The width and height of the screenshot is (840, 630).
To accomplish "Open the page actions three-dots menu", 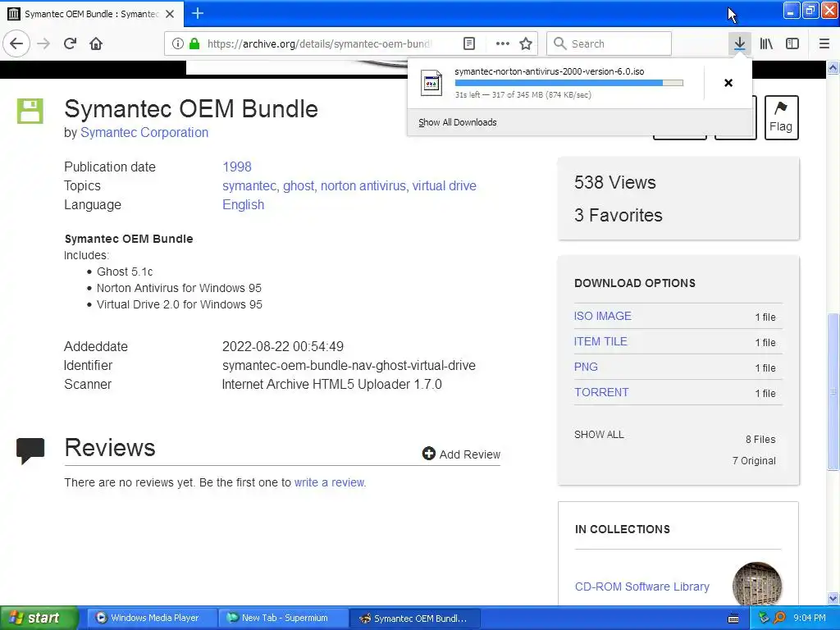I will pyautogui.click(x=503, y=43).
